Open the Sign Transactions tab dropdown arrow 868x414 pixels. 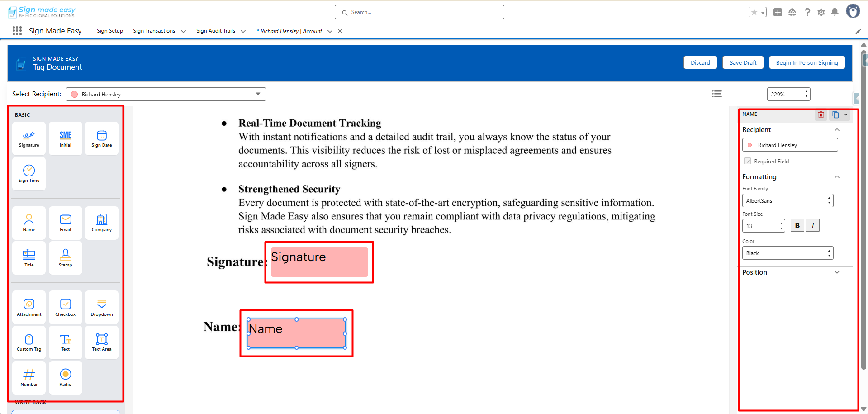[x=183, y=31]
